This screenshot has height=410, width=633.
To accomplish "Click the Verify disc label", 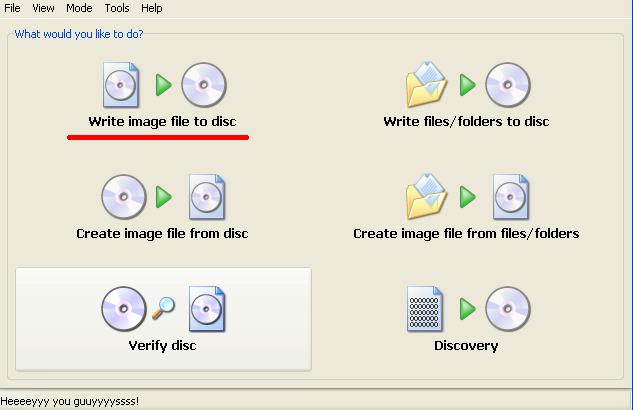I will 162,346.
